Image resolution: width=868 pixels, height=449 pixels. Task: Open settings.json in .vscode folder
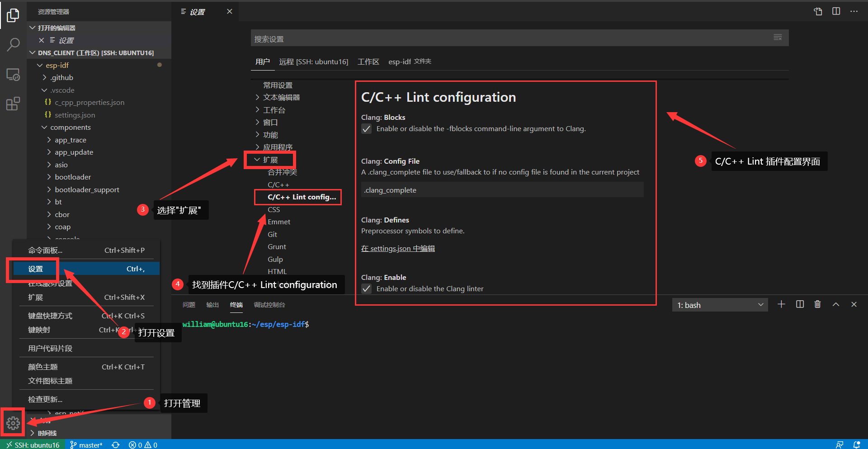[x=75, y=115]
